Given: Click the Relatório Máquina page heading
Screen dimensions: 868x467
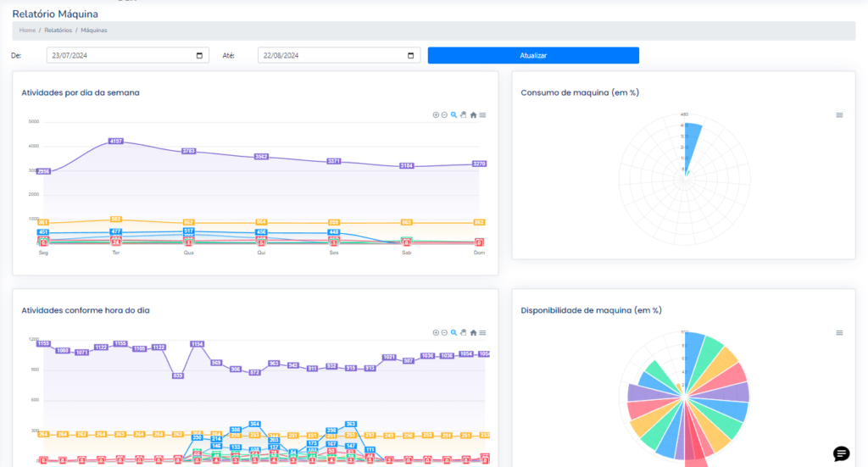Looking at the screenshot, I should pyautogui.click(x=55, y=14).
